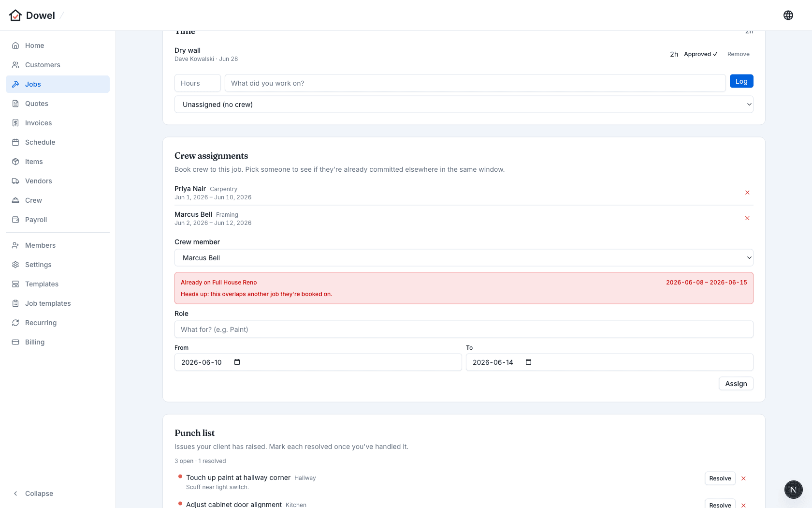Open Quotes section

click(x=58, y=104)
